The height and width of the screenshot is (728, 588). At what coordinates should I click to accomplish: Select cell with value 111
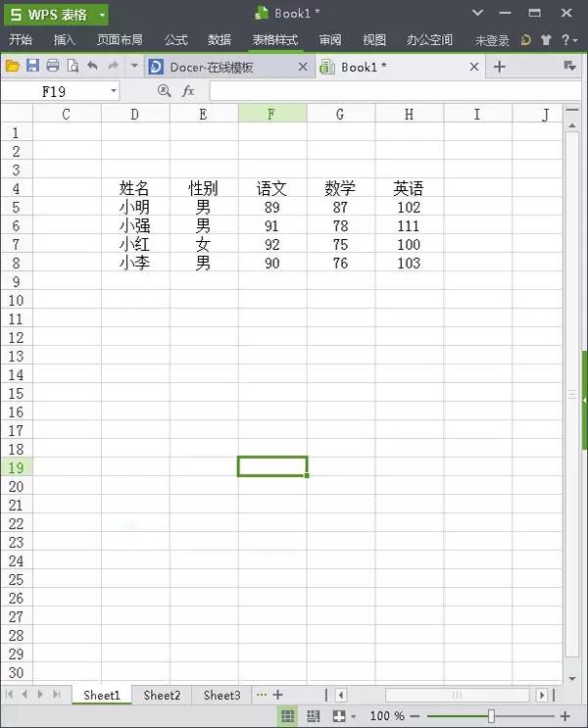(410, 225)
